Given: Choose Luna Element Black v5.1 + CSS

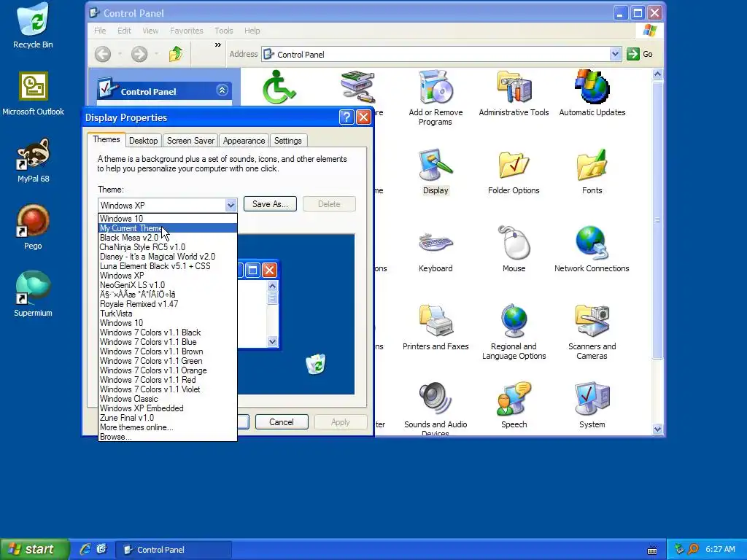Looking at the screenshot, I should click(168, 266).
